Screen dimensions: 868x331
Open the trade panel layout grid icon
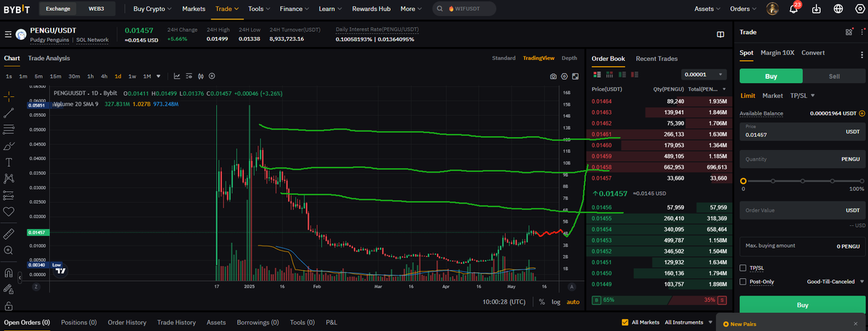pos(849,32)
